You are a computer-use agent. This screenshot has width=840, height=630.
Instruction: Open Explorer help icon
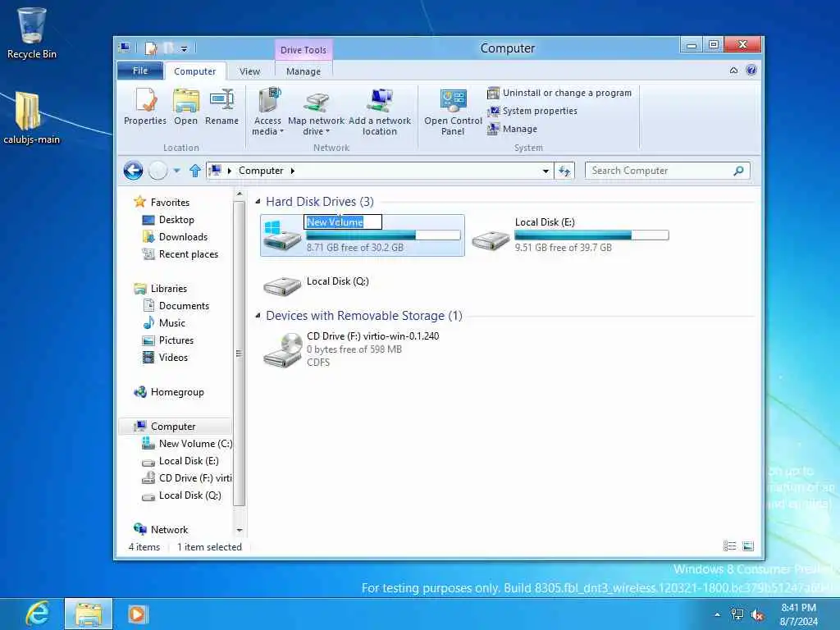coord(751,70)
